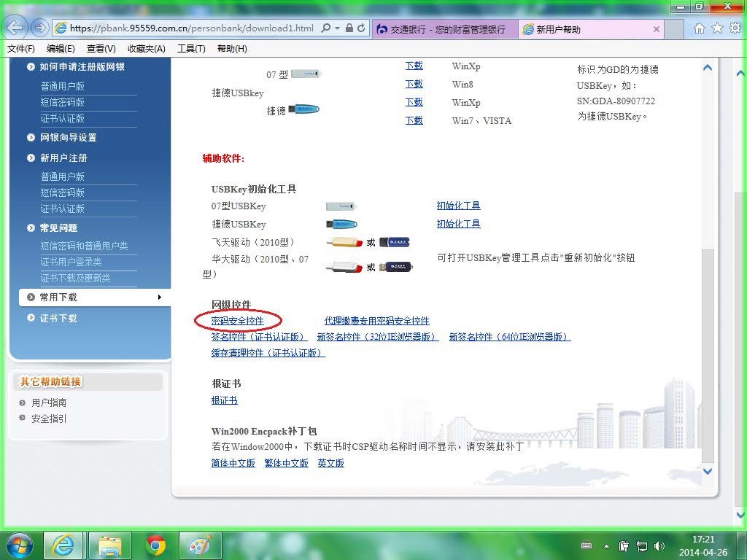Switch to the 交通银行 tab

coord(444,29)
